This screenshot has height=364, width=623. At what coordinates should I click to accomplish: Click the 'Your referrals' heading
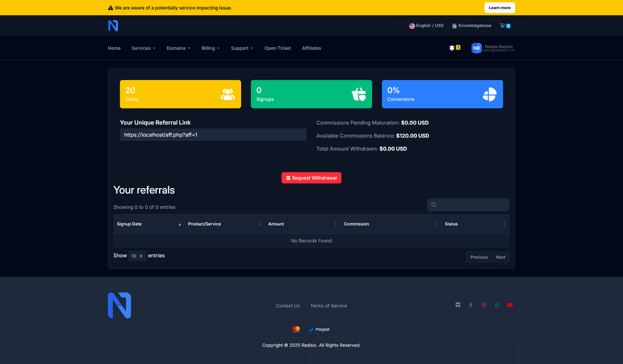pos(144,190)
